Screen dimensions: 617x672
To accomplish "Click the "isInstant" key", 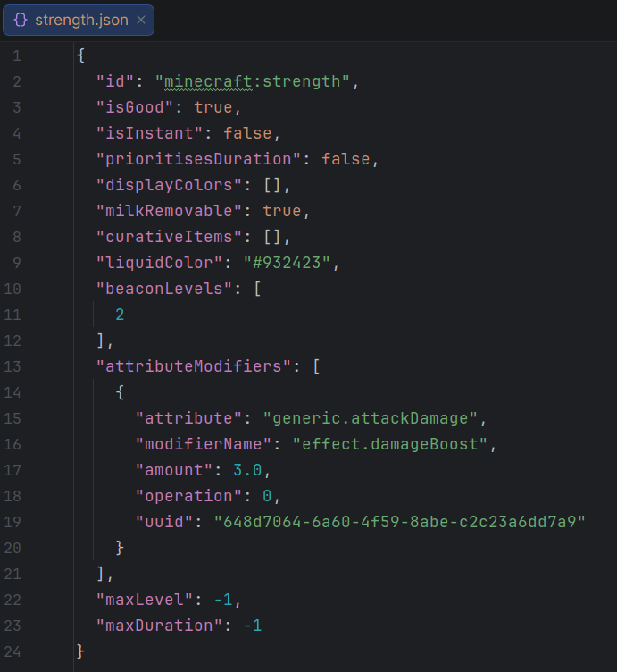I will (x=149, y=133).
